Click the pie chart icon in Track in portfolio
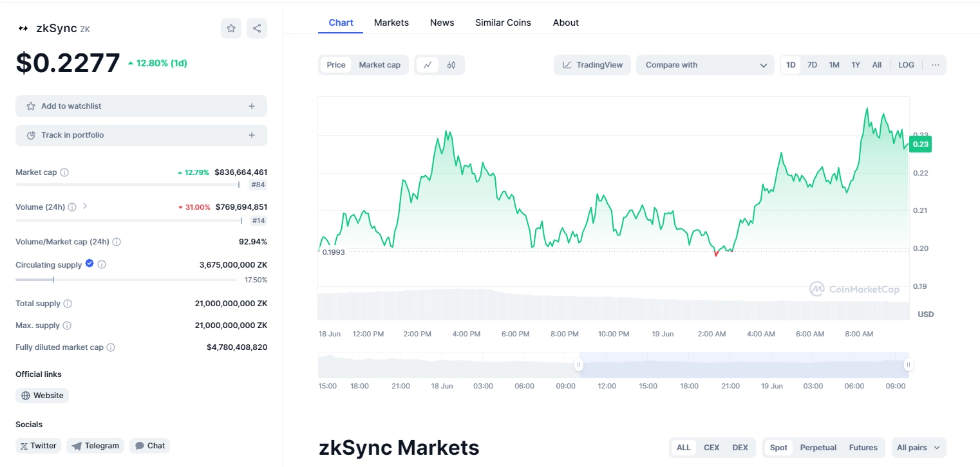The width and height of the screenshot is (980, 467). [x=31, y=135]
